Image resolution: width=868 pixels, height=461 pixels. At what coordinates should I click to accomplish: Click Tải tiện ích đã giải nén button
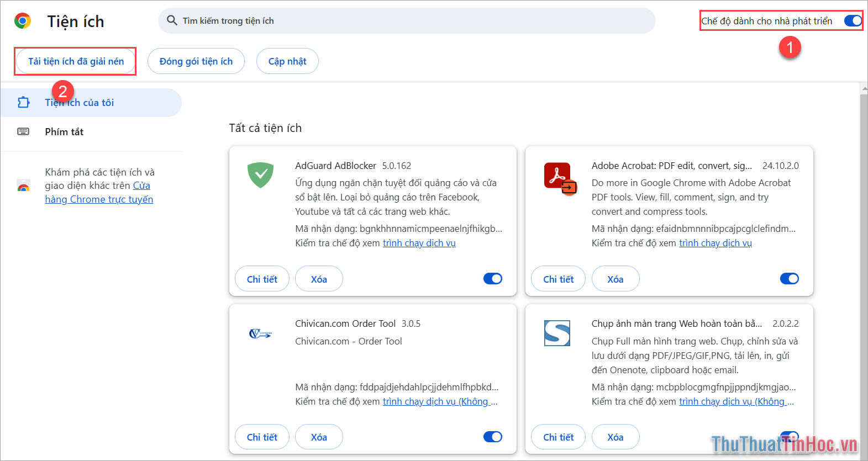point(76,61)
